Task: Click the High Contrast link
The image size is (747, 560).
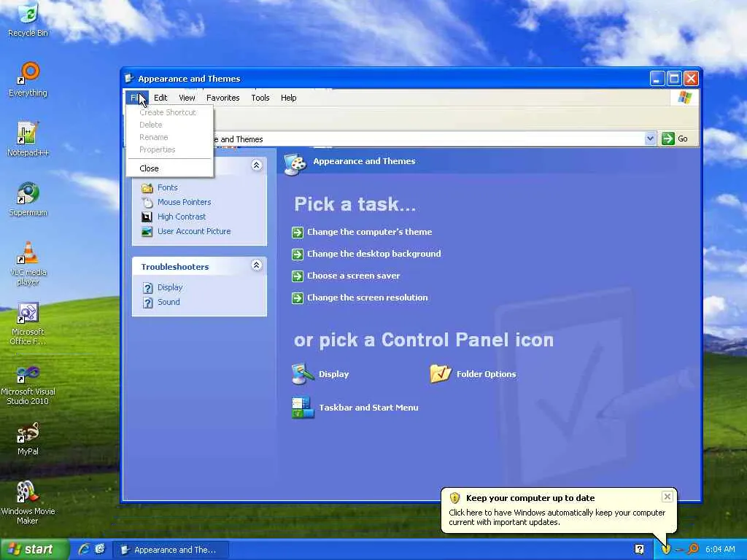Action: pos(182,217)
